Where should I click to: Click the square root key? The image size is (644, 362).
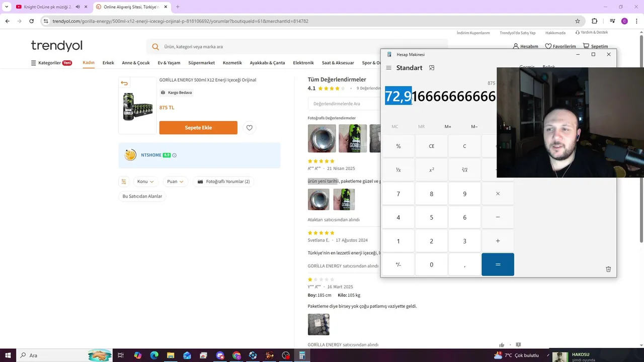[x=464, y=170]
